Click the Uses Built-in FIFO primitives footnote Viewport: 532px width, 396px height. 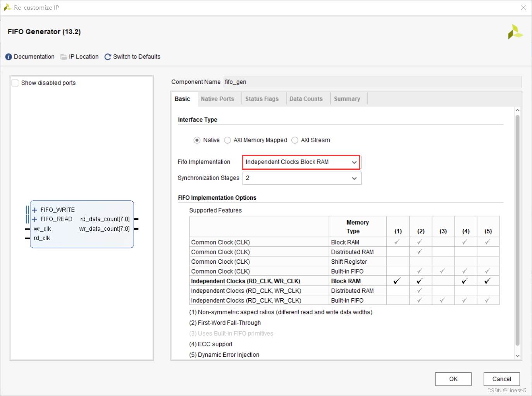[231, 334]
